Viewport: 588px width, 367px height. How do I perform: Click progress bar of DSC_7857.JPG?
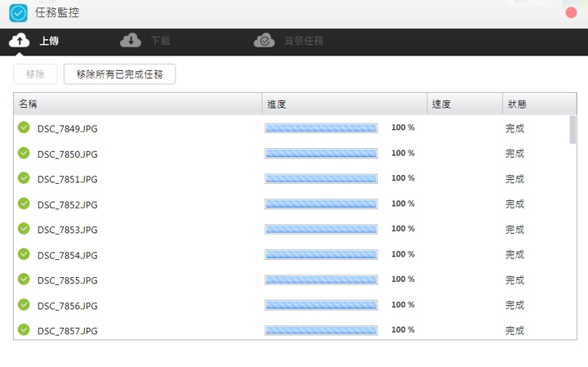tap(321, 330)
